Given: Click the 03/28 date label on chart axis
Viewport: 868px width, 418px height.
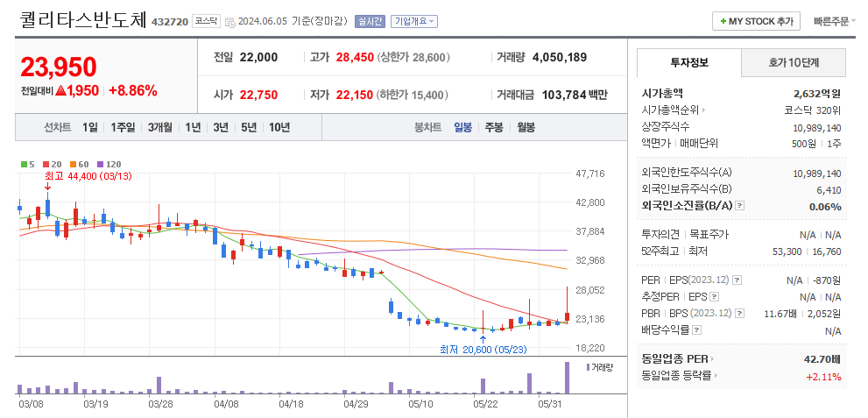Looking at the screenshot, I should 160,404.
